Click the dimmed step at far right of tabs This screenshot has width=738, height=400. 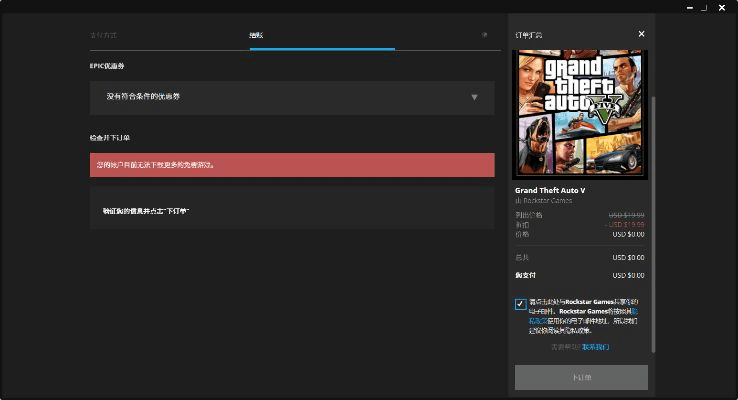point(484,35)
